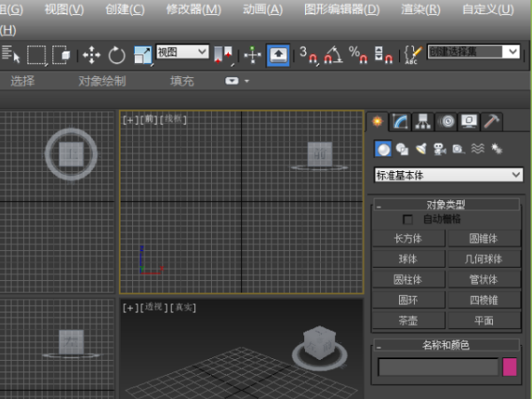Toggle the Angle Snap button
The width and height of the screenshot is (532, 399).
click(332, 55)
